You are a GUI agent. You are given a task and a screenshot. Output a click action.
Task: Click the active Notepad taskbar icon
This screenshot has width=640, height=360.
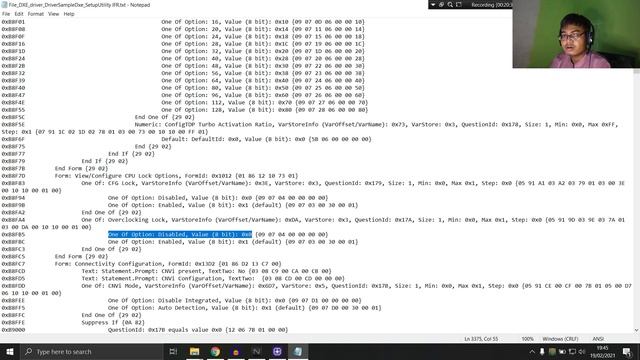(x=298, y=351)
